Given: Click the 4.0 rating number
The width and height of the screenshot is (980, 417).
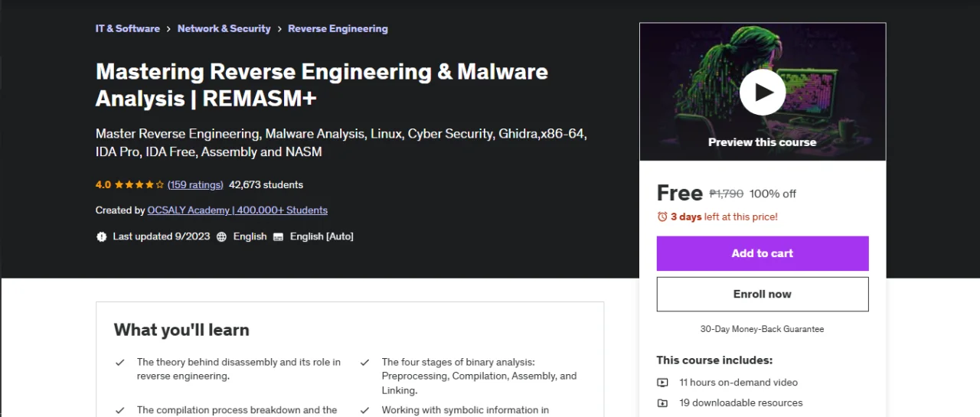Looking at the screenshot, I should point(103,184).
